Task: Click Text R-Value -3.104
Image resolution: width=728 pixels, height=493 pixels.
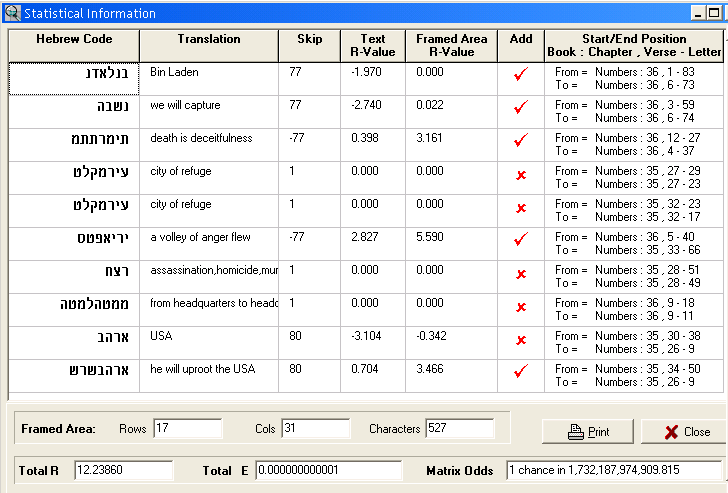Action: pos(366,336)
